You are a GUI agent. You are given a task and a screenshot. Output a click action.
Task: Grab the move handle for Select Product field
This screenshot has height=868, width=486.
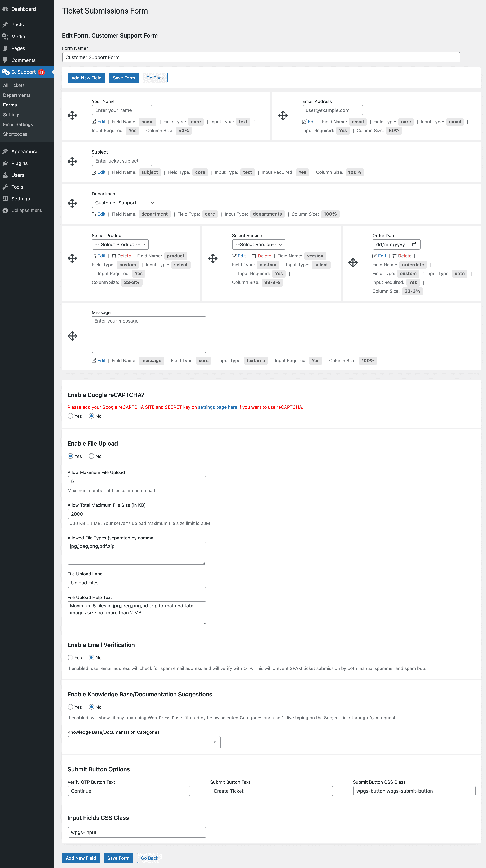[x=72, y=258]
